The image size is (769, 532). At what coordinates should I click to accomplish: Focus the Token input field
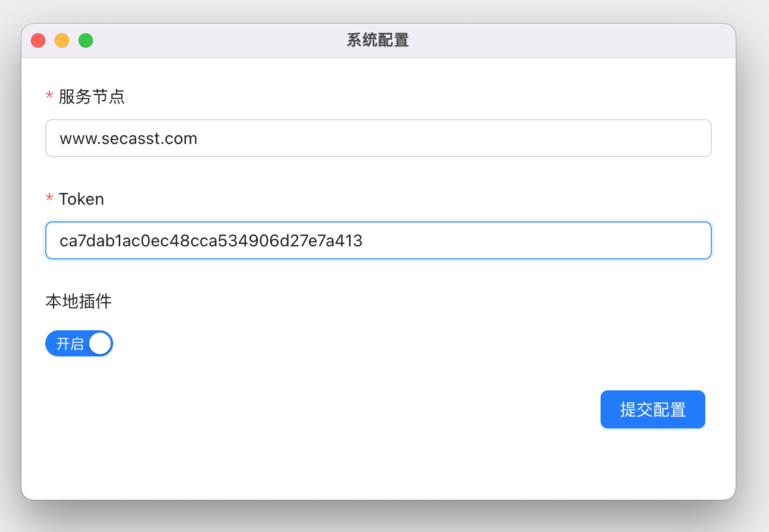(x=536, y=240)
